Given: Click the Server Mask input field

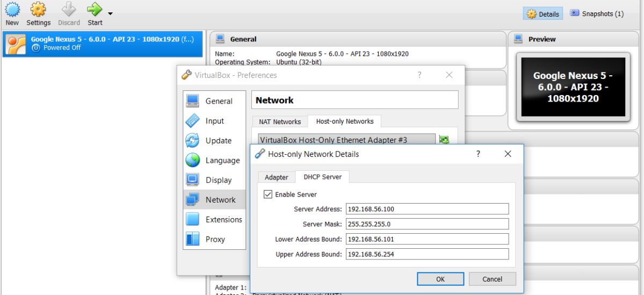Looking at the screenshot, I should click(427, 224).
